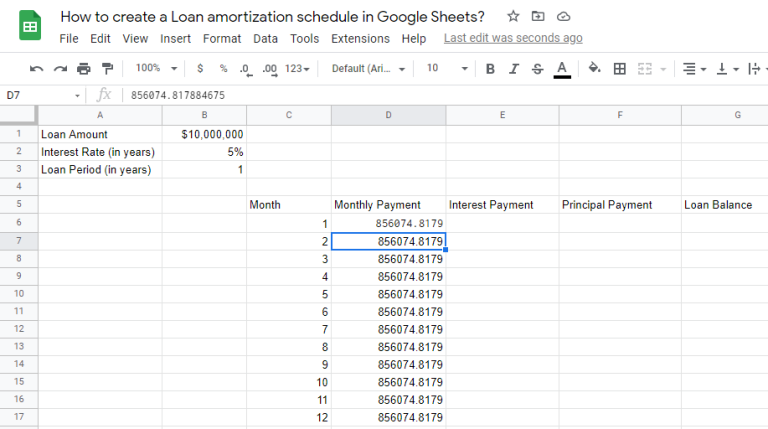Star this spreadsheet document
The height and width of the screenshot is (429, 768).
click(x=513, y=16)
